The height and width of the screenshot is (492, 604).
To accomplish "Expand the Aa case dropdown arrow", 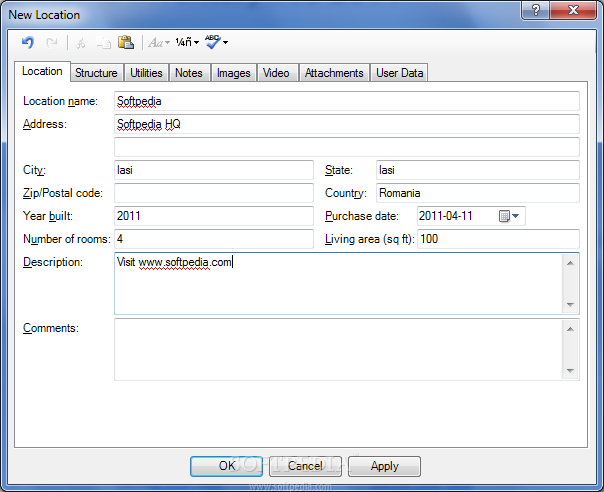I will 168,42.
